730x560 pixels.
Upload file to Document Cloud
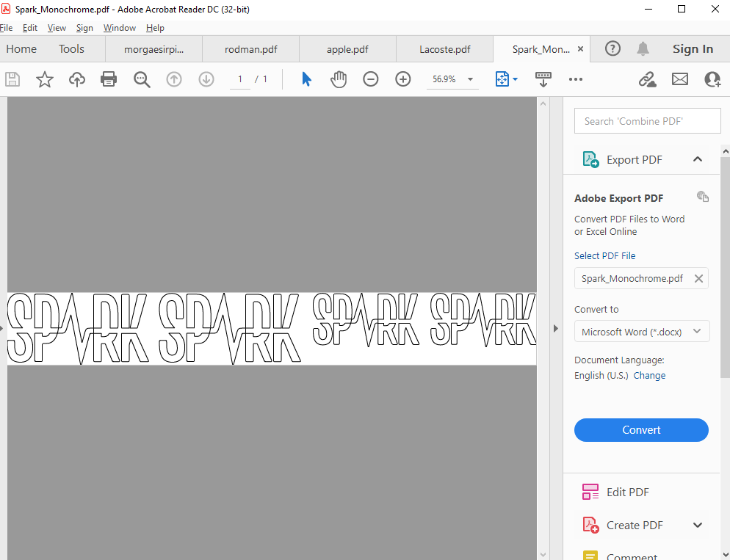pos(77,79)
